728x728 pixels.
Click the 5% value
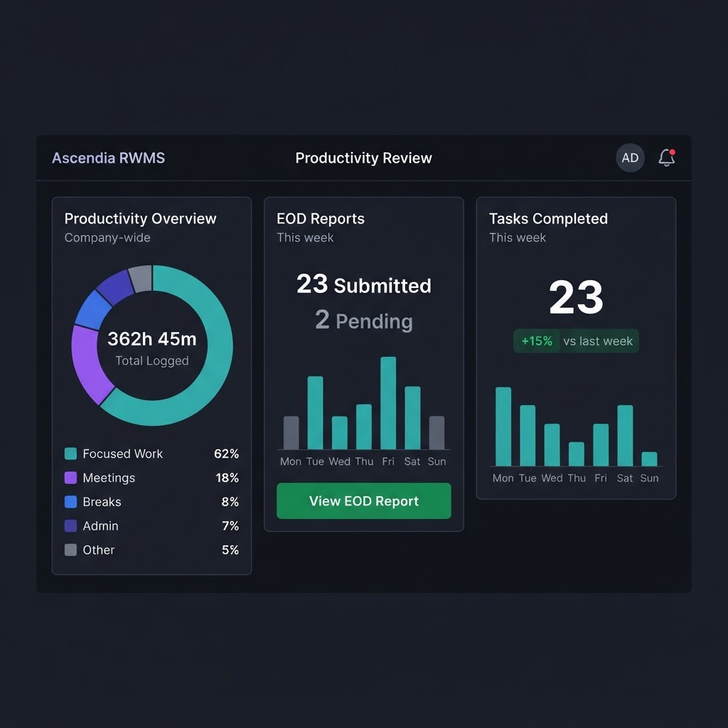[230, 550]
